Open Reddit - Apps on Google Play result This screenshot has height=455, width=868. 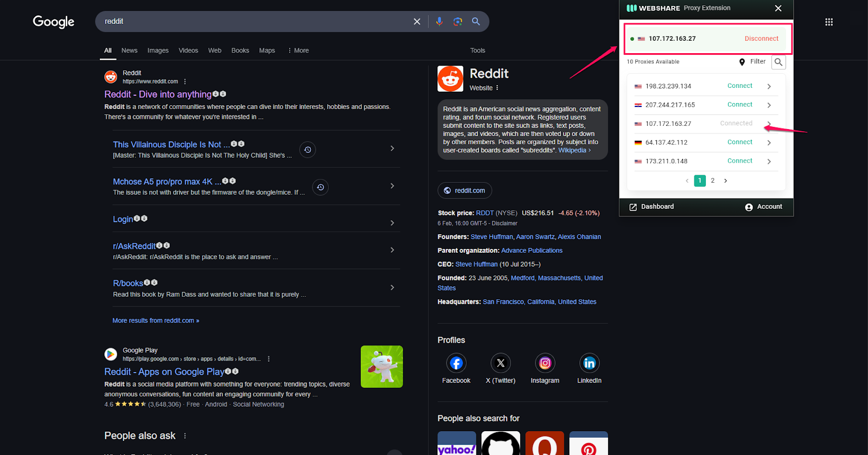(x=164, y=371)
